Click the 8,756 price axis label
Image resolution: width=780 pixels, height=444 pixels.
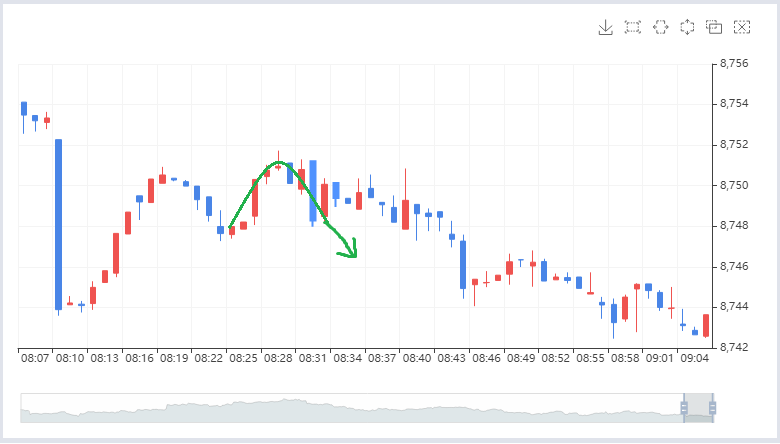[734, 64]
